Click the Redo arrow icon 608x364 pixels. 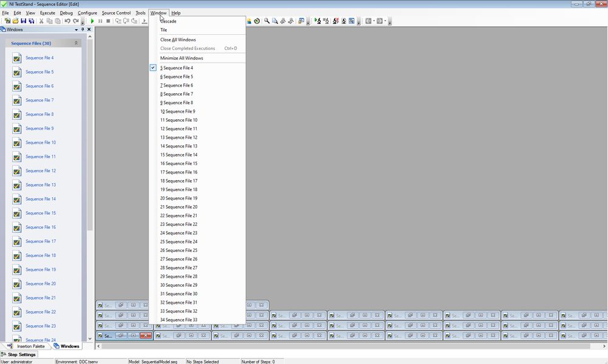coord(75,21)
